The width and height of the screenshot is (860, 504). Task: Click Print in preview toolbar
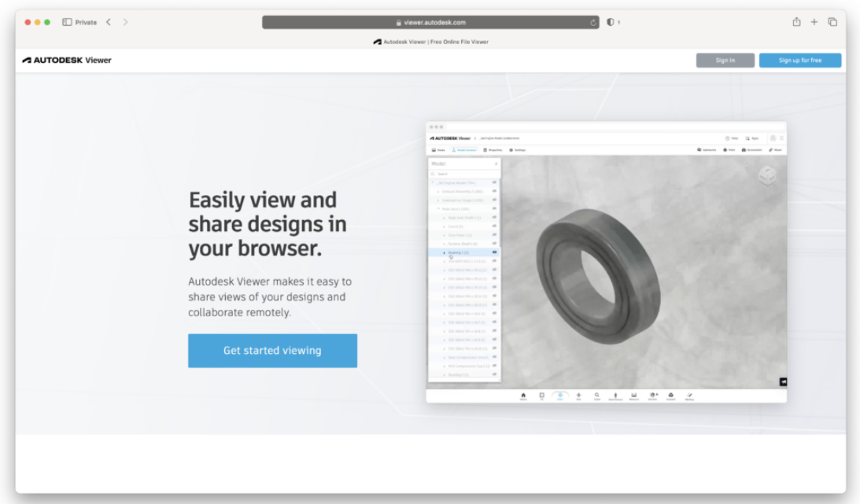click(x=729, y=150)
